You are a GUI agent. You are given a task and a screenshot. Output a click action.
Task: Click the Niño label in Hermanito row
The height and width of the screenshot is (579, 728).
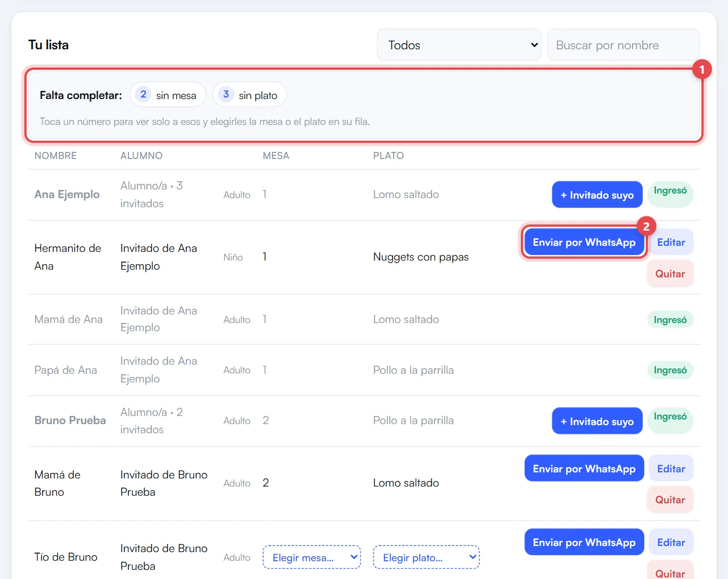click(233, 258)
